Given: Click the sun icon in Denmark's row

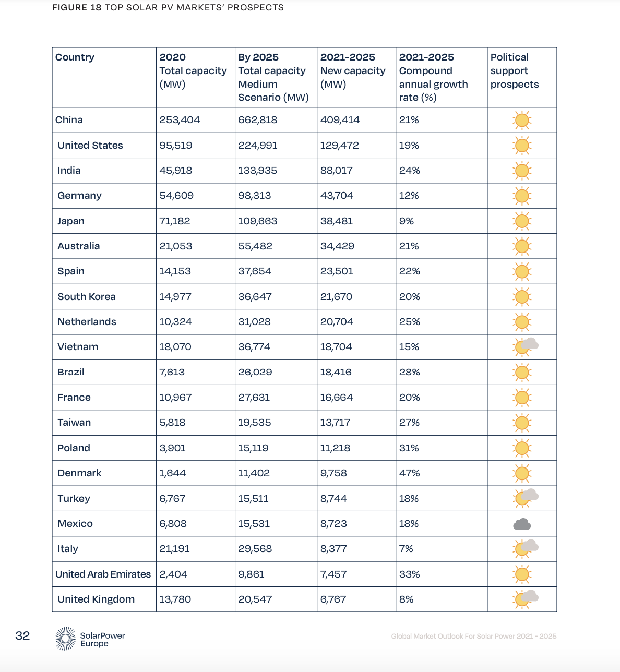Looking at the screenshot, I should tap(522, 473).
